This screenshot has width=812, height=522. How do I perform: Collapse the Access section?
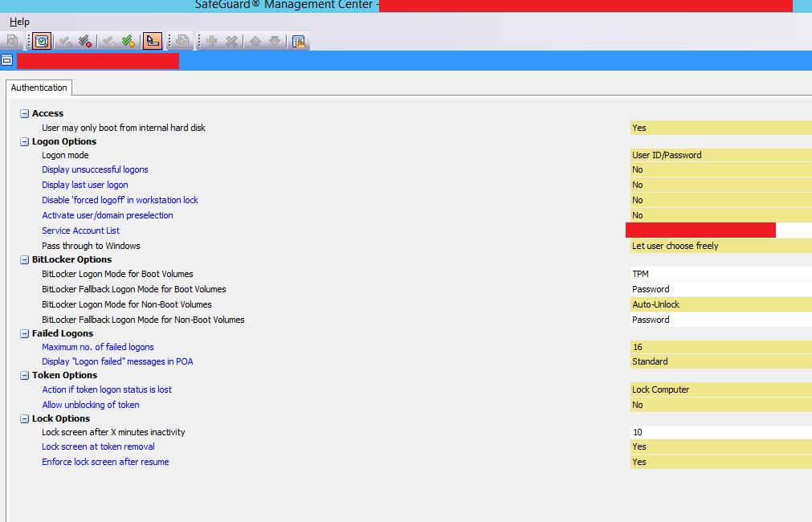click(24, 113)
